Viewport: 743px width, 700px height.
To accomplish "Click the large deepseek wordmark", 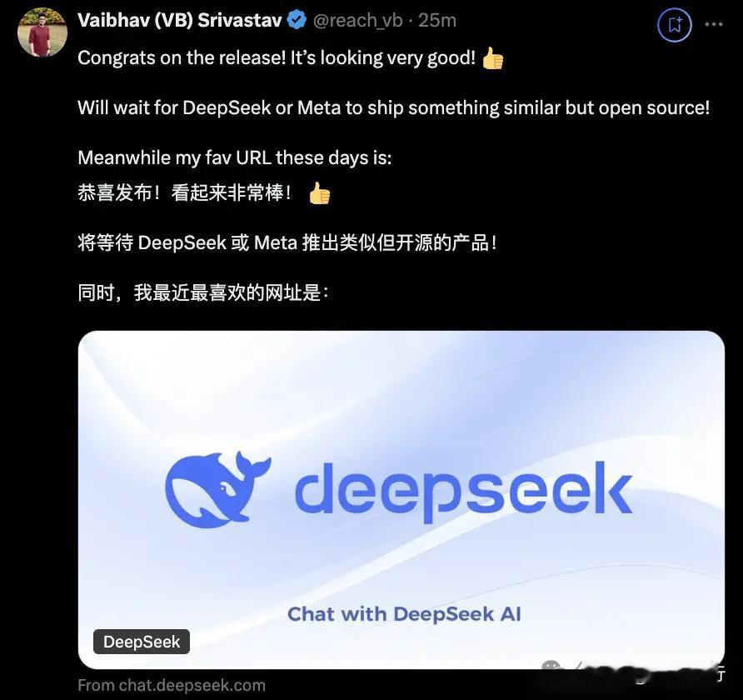I will tap(463, 492).
